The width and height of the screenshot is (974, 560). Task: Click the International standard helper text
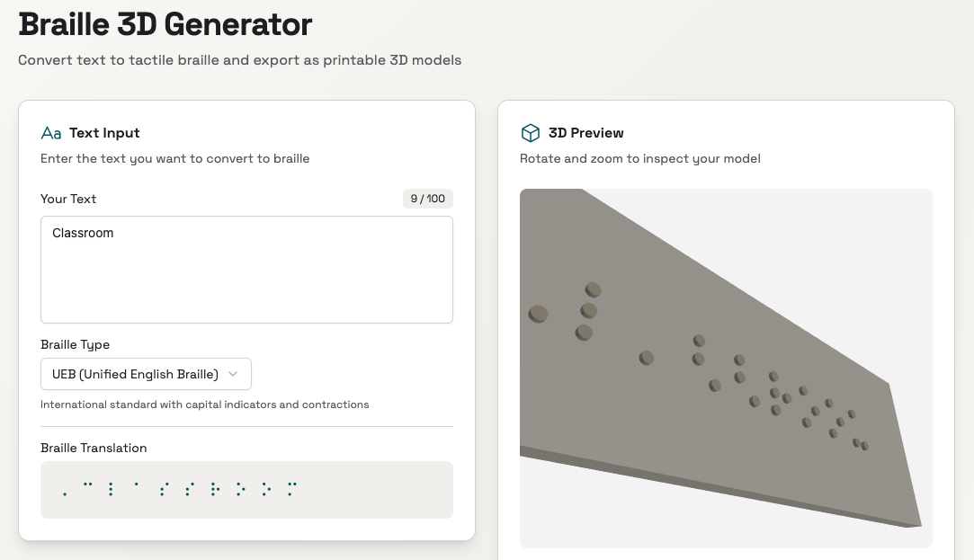204,404
